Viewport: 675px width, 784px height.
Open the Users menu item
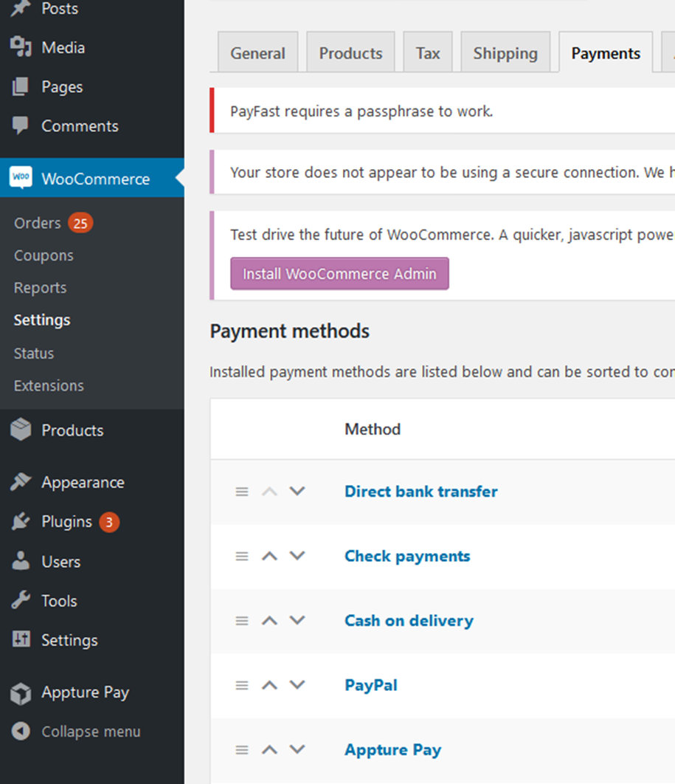click(x=60, y=562)
